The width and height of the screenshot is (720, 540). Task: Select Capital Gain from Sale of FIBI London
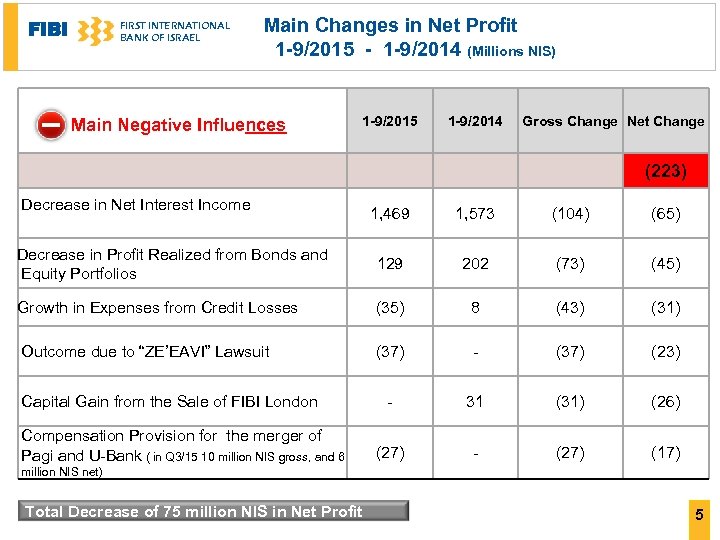point(169,402)
